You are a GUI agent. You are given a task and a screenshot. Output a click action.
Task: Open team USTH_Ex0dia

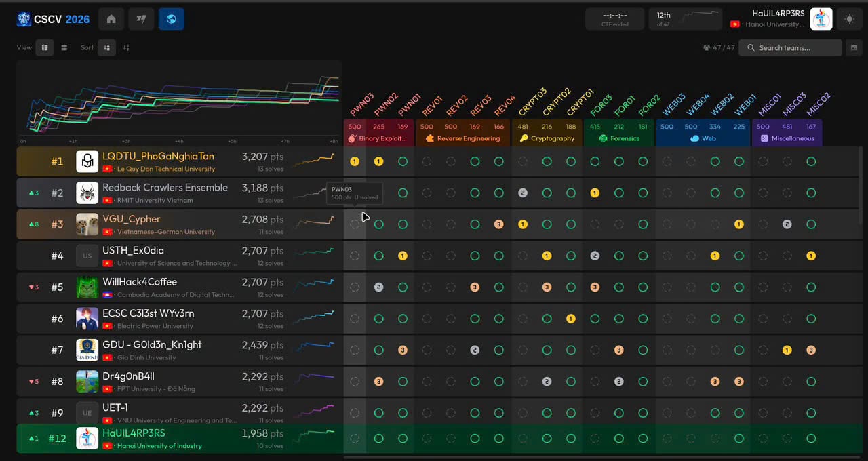click(133, 250)
